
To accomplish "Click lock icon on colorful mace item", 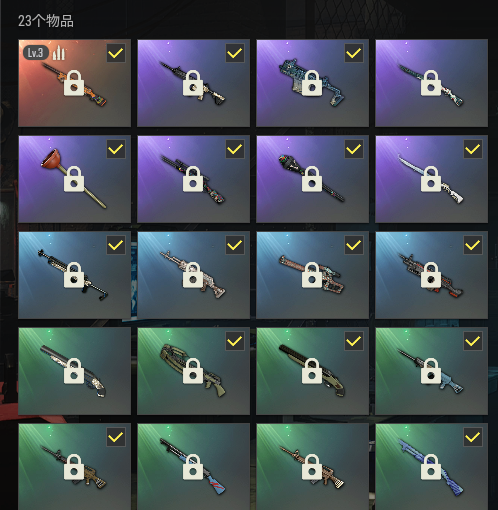I will click(312, 179).
